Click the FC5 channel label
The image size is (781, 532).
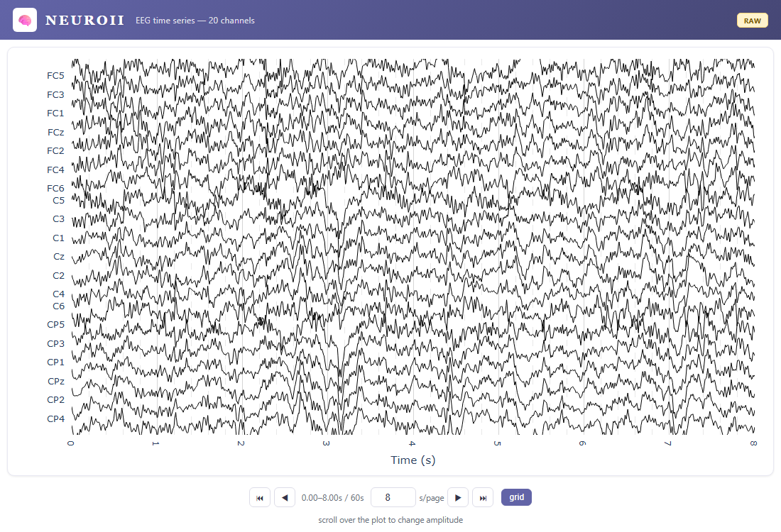(x=55, y=76)
